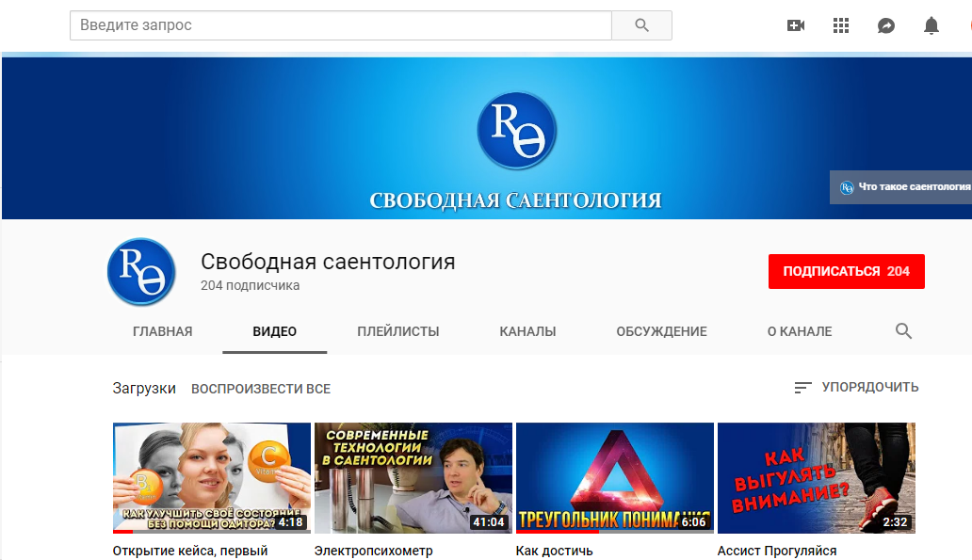Screen dimensions: 972x560
Task: Click the round channel avatar logo
Action: [x=141, y=271]
